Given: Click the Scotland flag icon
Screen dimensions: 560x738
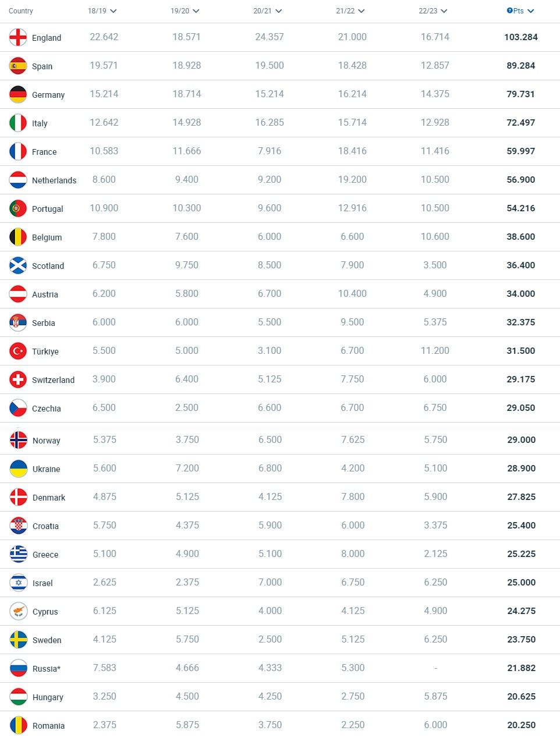Looking at the screenshot, I should click(x=18, y=265).
